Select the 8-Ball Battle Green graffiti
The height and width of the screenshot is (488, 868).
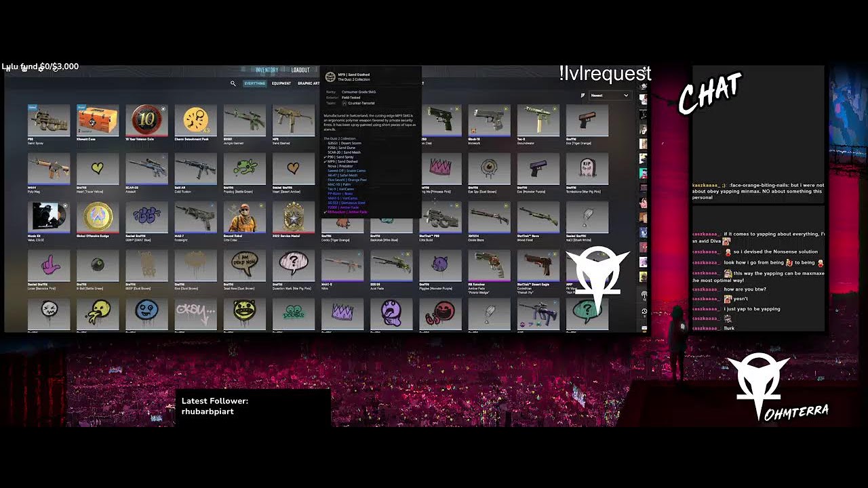pos(98,266)
